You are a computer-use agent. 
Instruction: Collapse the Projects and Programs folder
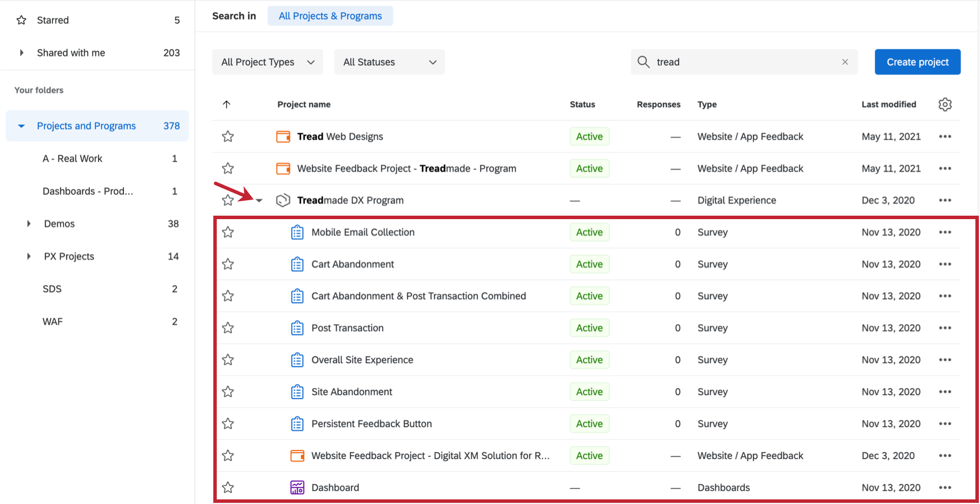pos(21,126)
